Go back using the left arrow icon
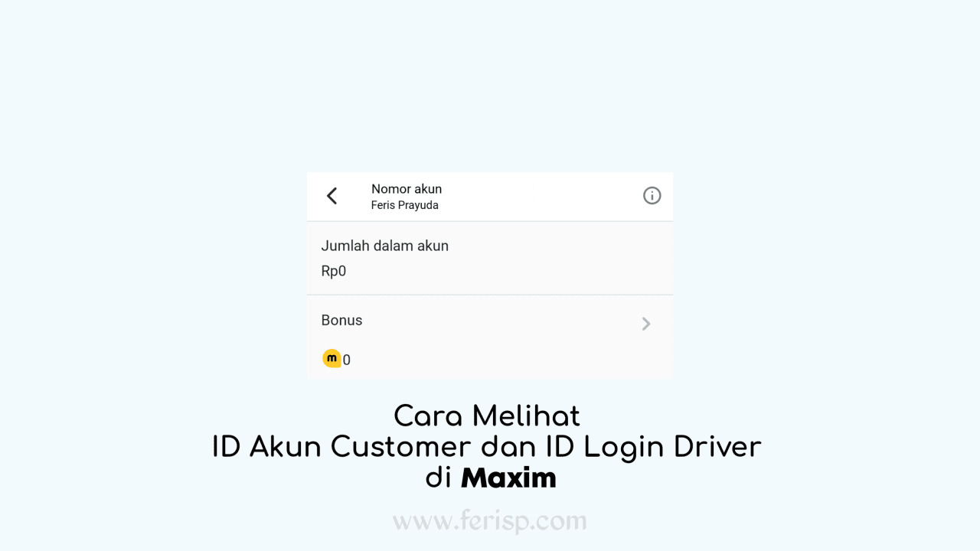 [x=332, y=196]
